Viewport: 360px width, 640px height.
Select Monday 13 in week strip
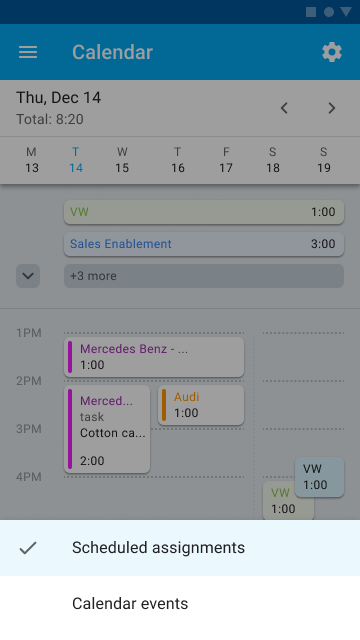pos(31,160)
